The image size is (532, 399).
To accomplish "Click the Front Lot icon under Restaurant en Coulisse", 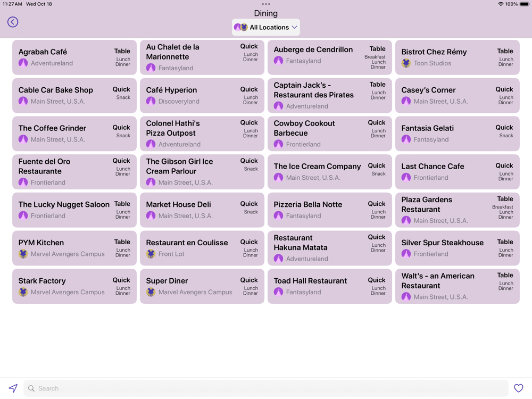I will (151, 254).
